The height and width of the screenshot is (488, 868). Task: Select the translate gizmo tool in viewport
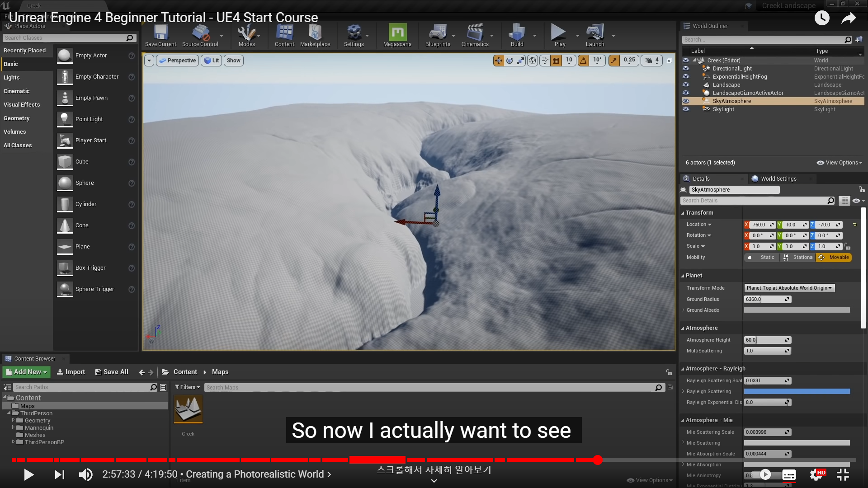click(498, 61)
